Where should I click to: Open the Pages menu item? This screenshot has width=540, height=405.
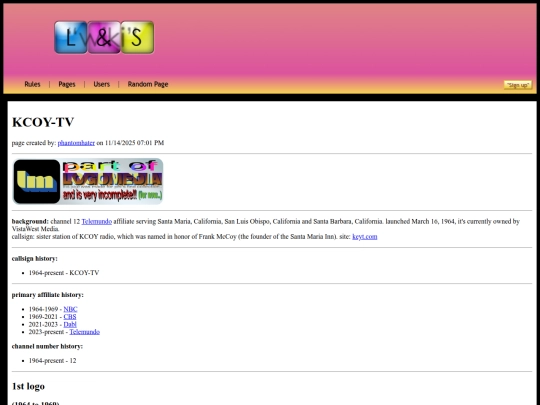67,84
